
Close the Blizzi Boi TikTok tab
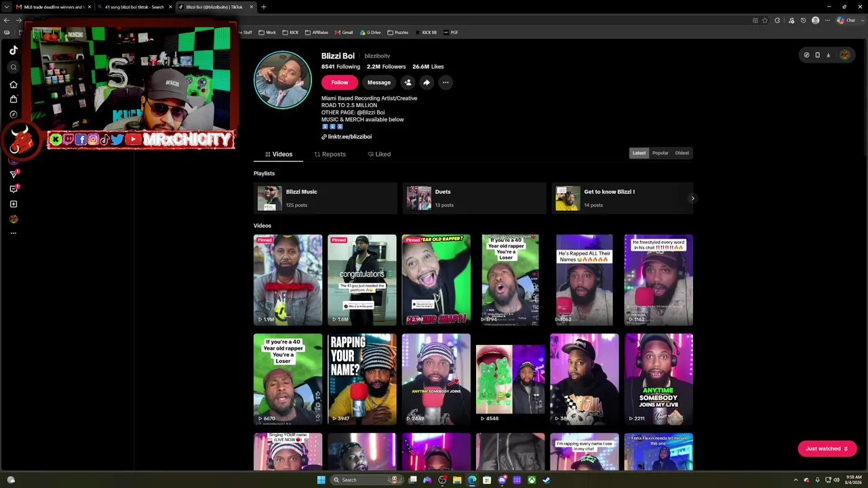pyautogui.click(x=252, y=7)
